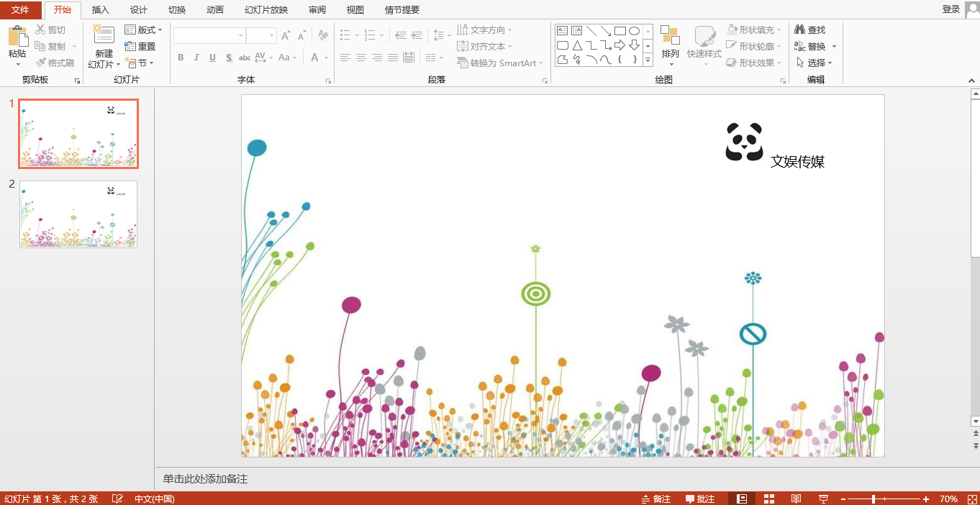Viewport: 980px width, 505px height.
Task: Select the oval shape
Action: click(634, 31)
